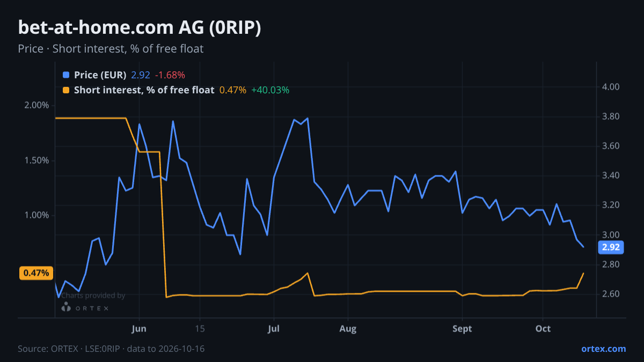Click the 3.80 right axis label
Viewport: 644px width, 362px height.
tap(612, 116)
